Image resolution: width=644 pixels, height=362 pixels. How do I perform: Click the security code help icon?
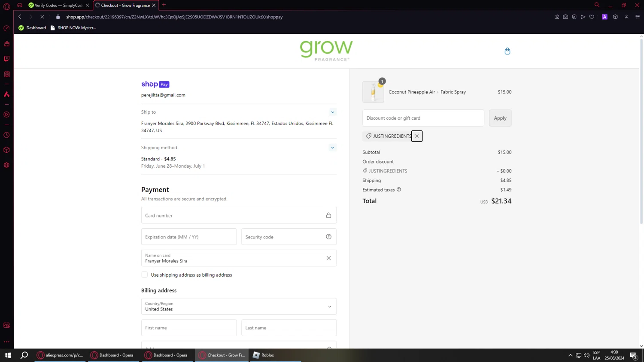328,237
